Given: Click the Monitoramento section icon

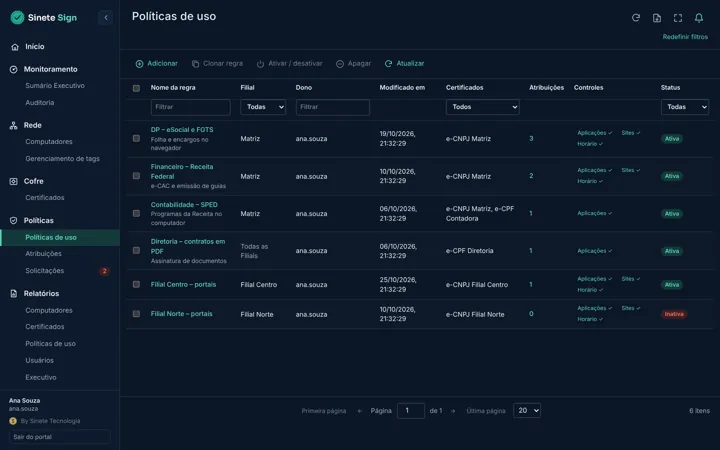Looking at the screenshot, I should [13, 69].
